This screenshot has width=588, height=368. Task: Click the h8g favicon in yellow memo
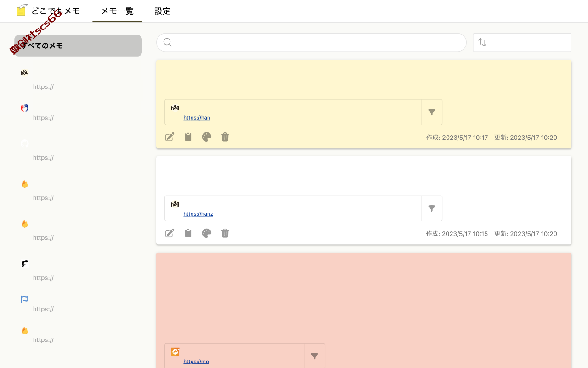[x=175, y=108]
